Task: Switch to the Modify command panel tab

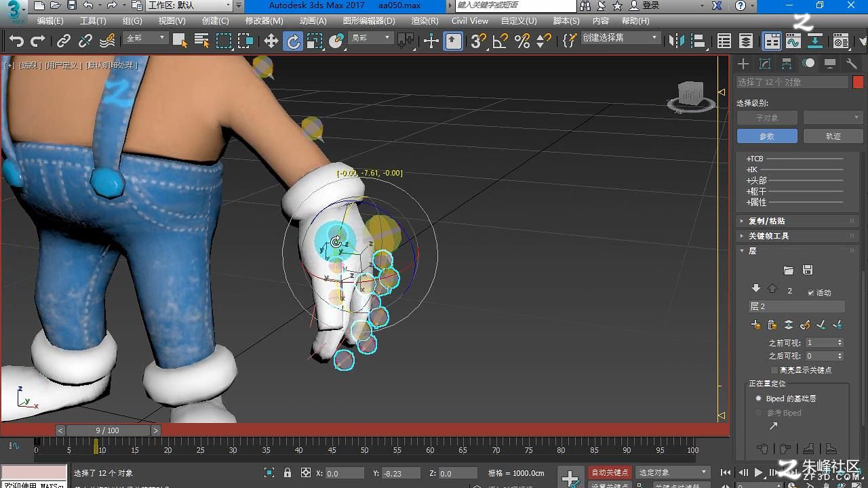Action: [x=765, y=64]
